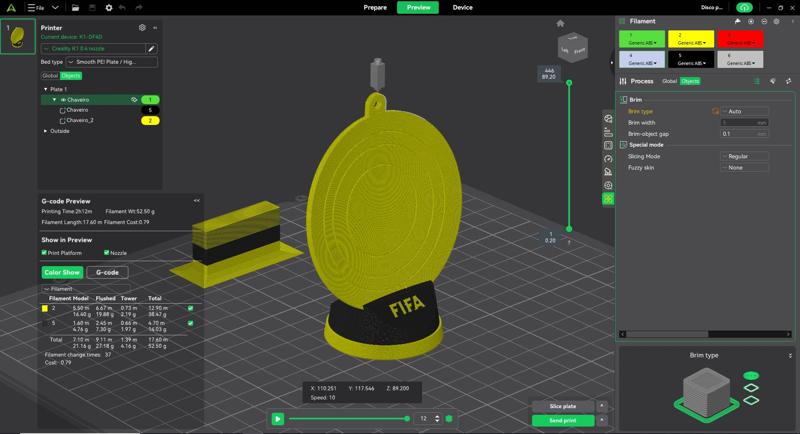Toggle the Nozzle checkbox
Screen dimensions: 800x434
106,252
